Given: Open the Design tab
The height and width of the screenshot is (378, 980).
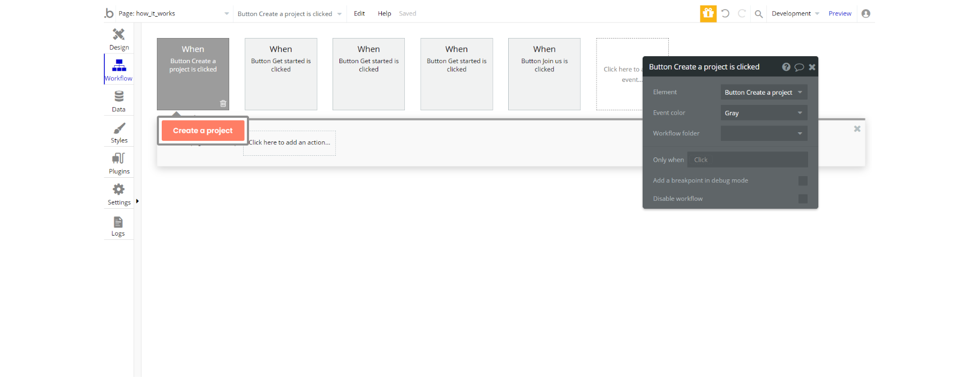Looking at the screenshot, I should 119,39.
